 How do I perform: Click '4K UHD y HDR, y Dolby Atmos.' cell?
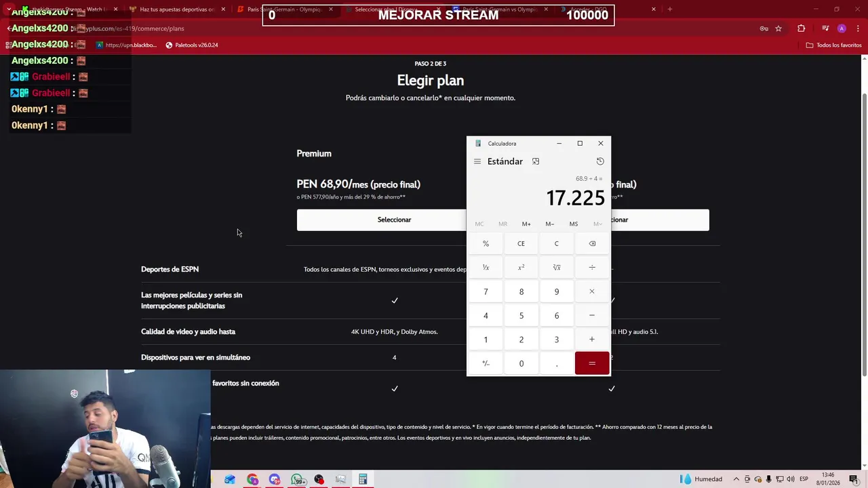tap(394, 331)
